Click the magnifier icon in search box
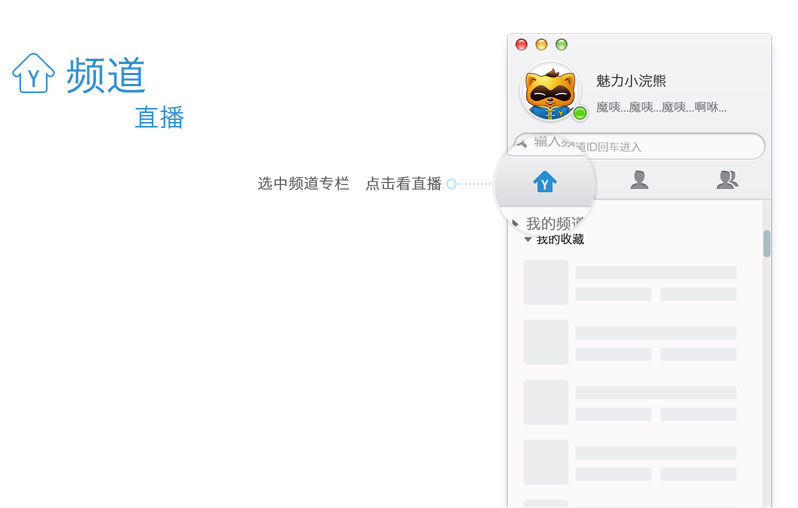 522,143
